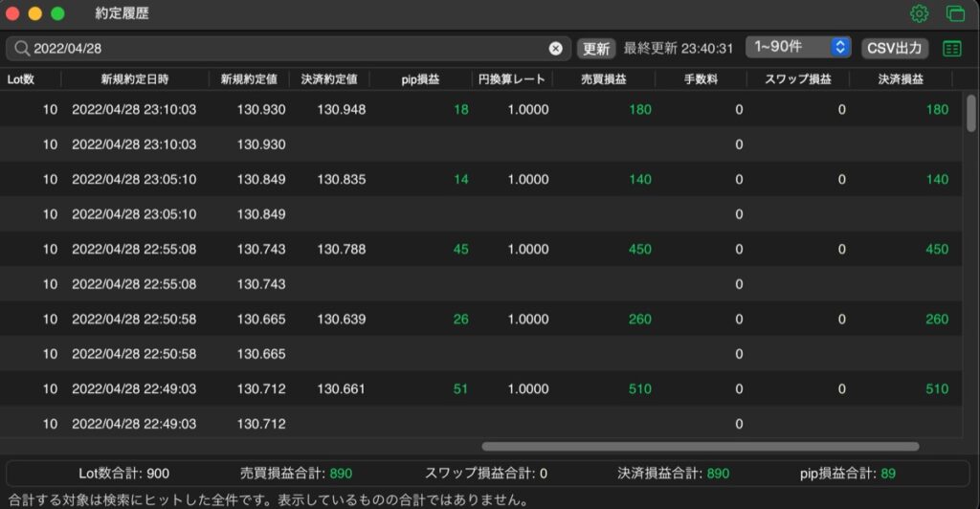Sort by Lot数 column header
The width and height of the screenshot is (980, 509).
pyautogui.click(x=21, y=79)
